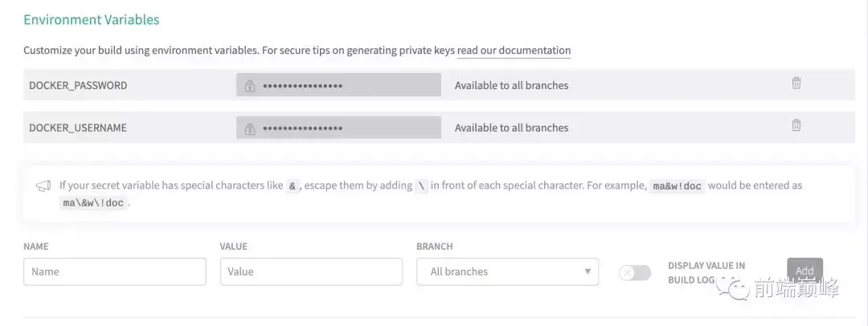The width and height of the screenshot is (868, 326).
Task: Click the Environment Variables heading
Action: tap(92, 19)
